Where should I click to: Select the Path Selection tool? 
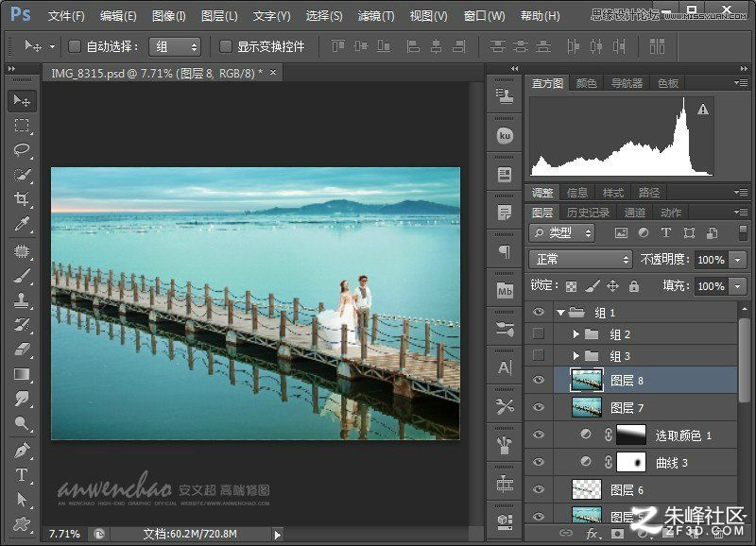coord(21,499)
